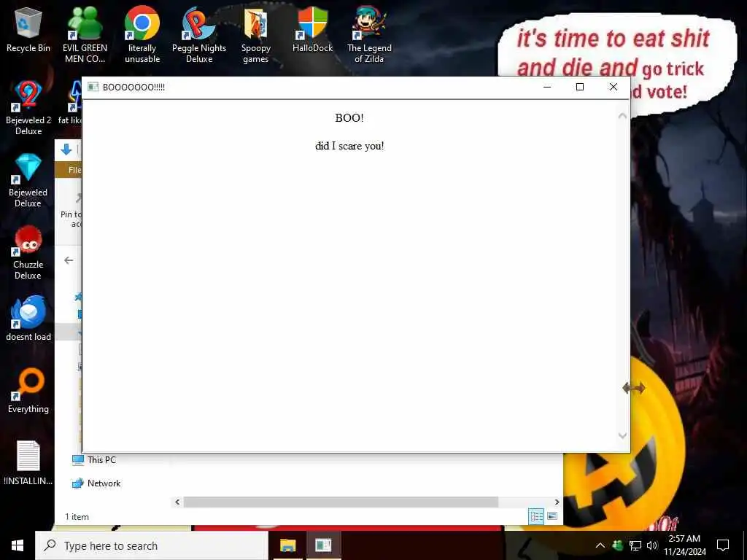
Task: Launch the EVIL GREEN MEN CO... shortcut
Action: tap(85, 35)
